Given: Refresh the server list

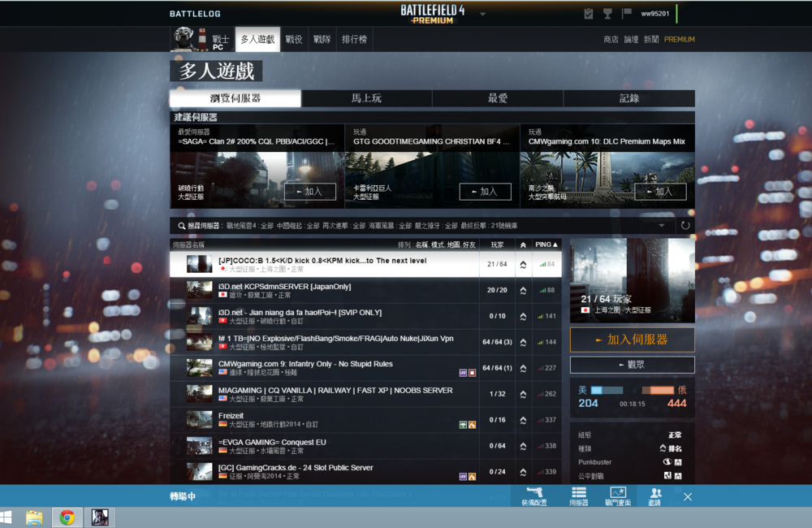Looking at the screenshot, I should (x=685, y=225).
